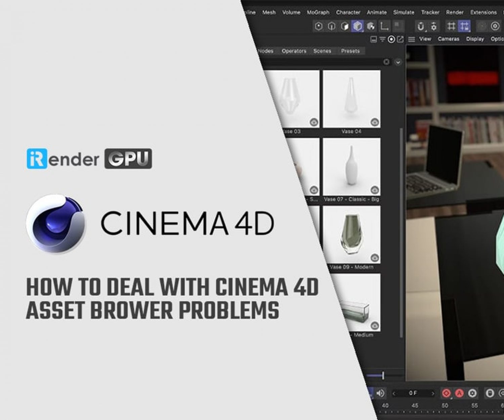The image size is (504, 420).
Task: Switch to Scenes tab
Action: click(322, 51)
